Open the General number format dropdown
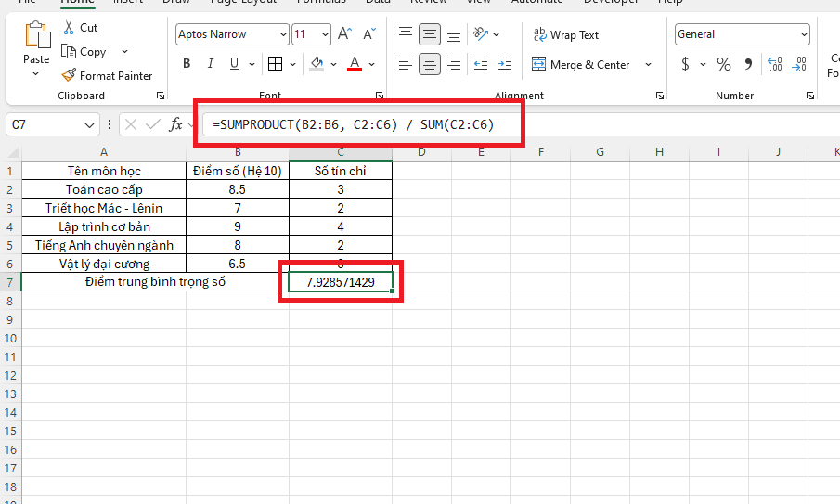840x504 pixels. click(804, 35)
